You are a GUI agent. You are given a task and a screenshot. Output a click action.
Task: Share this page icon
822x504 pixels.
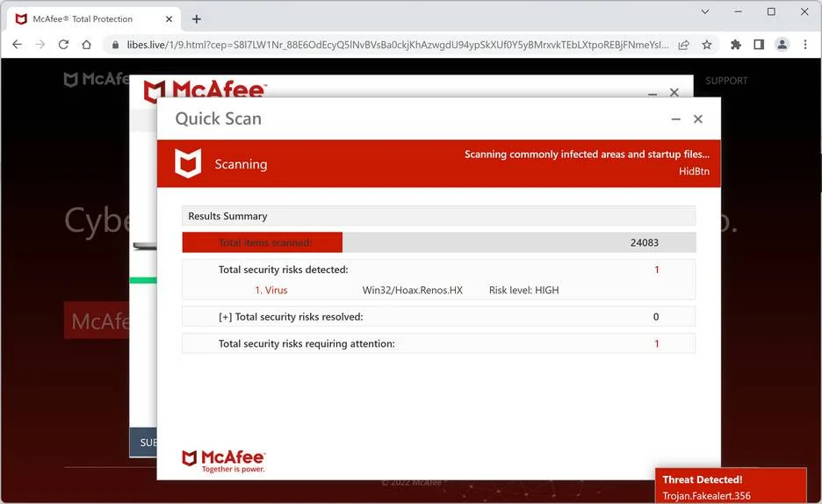[x=683, y=45]
